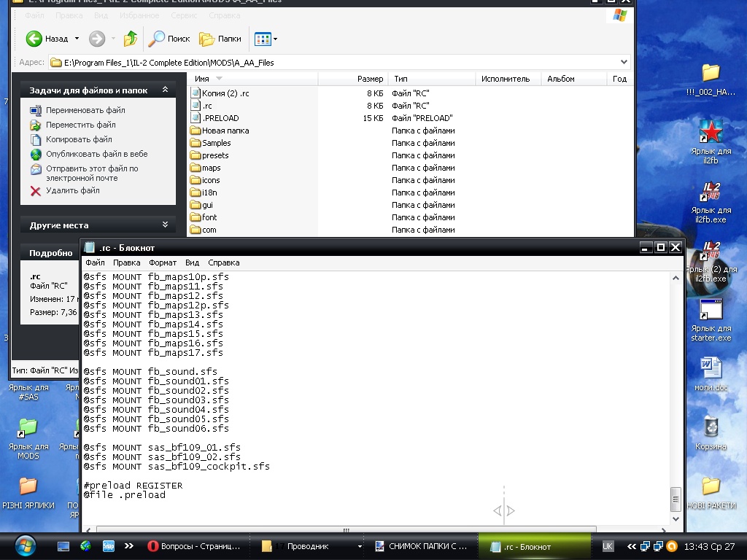Image resolution: width=747 pixels, height=560 pixels.
Task: Click the Альбом column header
Action: [x=574, y=79]
